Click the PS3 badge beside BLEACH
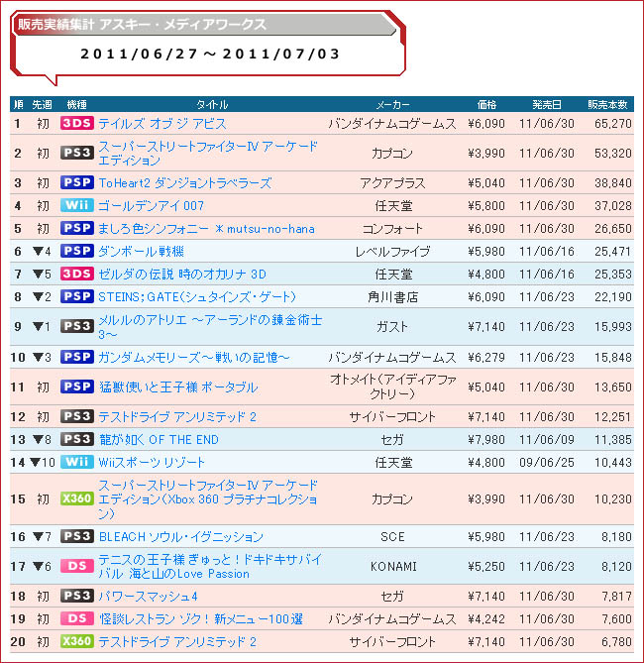 pos(76,536)
